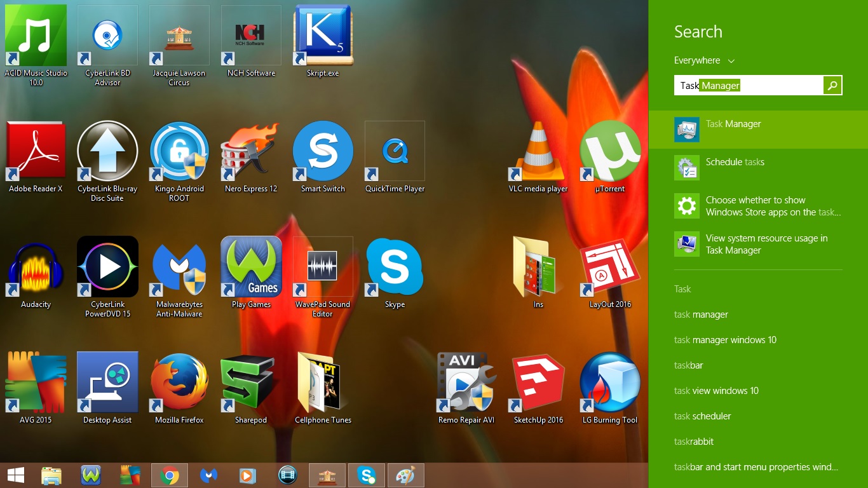Select the 'Task' search suggestion

(682, 289)
